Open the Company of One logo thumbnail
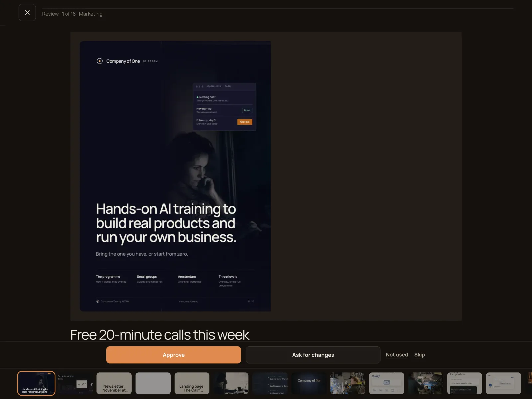This screenshot has width=532, height=399. (309, 383)
